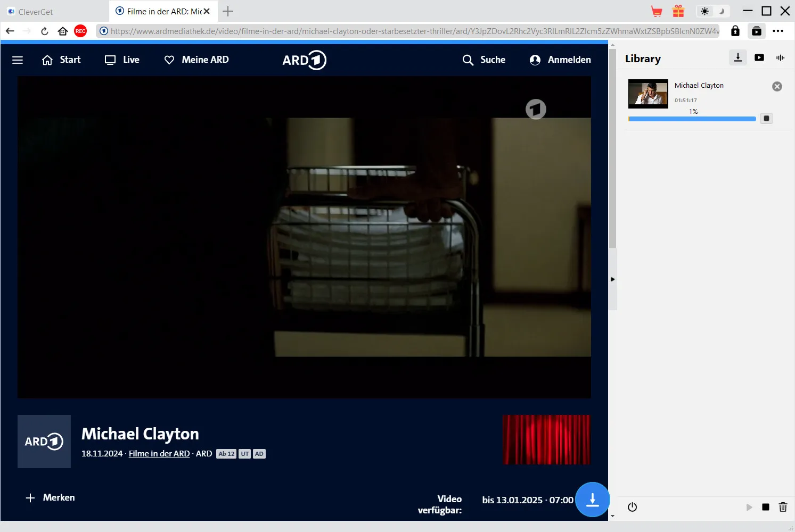The image size is (795, 532).
Task: Click the browser home icon
Action: tap(63, 31)
